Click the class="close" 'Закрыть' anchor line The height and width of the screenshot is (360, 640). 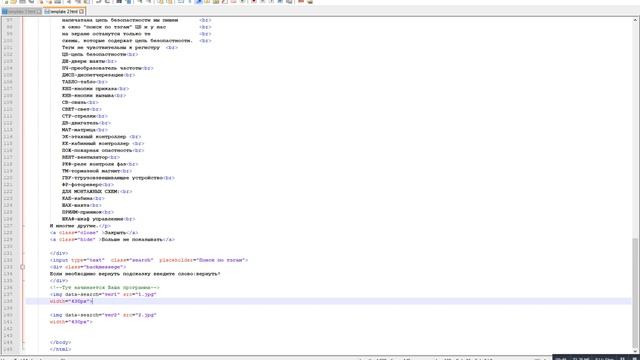click(x=93, y=233)
